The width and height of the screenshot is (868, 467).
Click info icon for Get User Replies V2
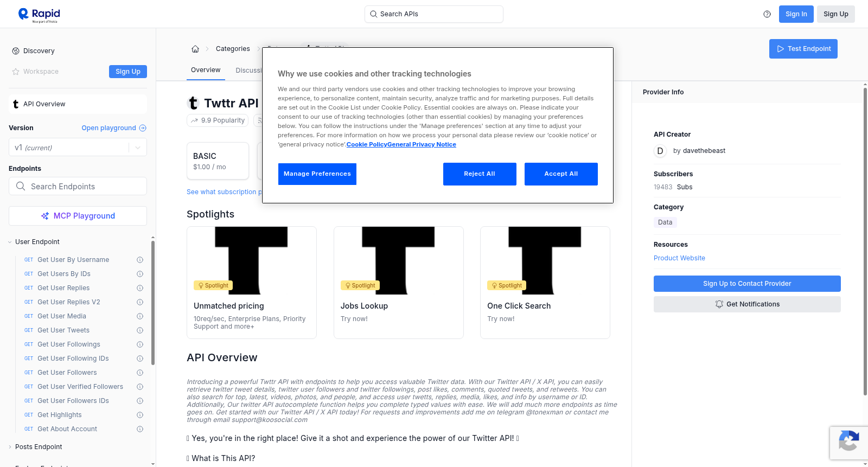coord(140,302)
